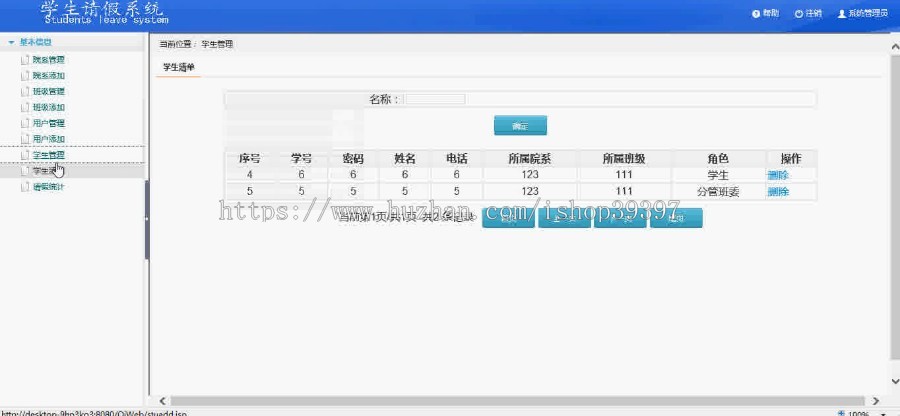
Task: Click the vertical scrollbar down arrow
Action: click(x=895, y=381)
